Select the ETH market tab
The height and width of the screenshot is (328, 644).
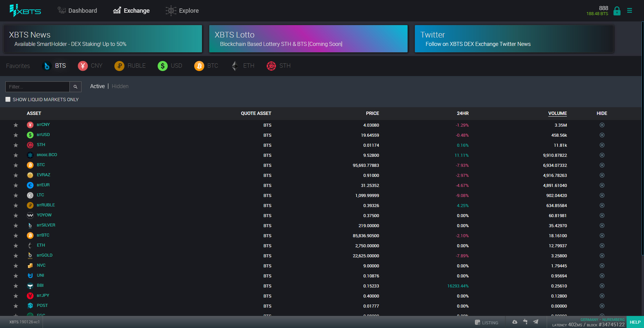tap(243, 66)
